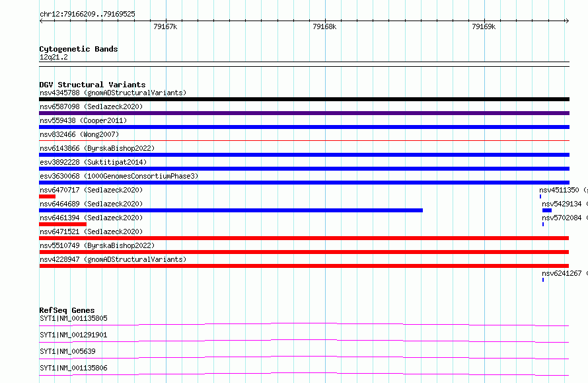588x383 pixels.
Task: Select the blue esv3892228 variant bar
Action: click(304, 169)
